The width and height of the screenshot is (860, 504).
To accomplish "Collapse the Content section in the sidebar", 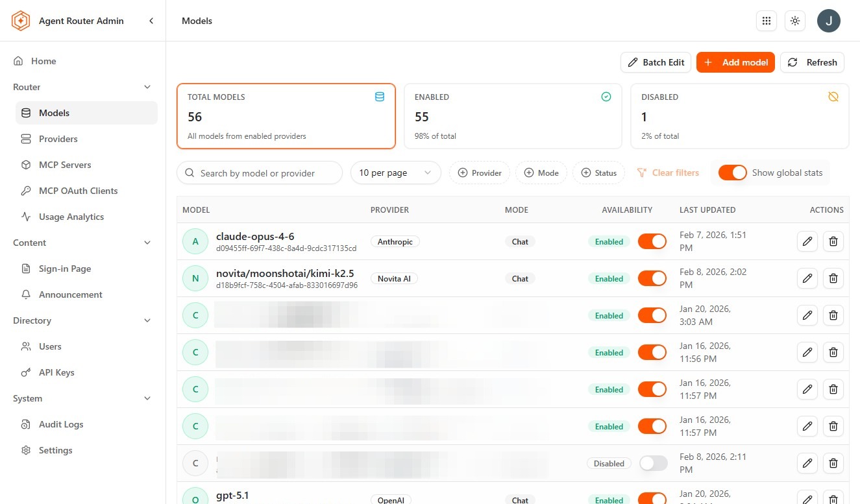I will click(x=147, y=243).
